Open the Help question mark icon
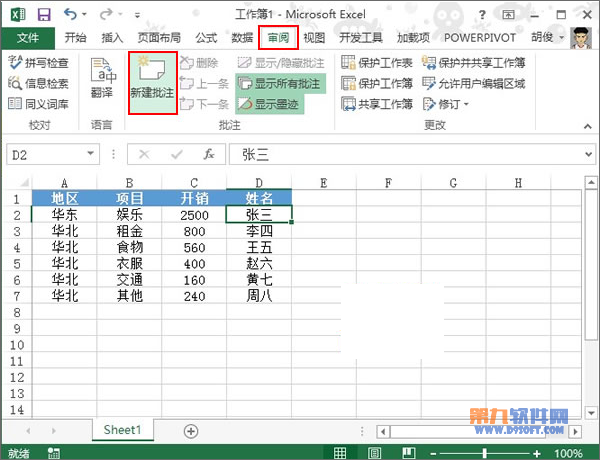600x460 pixels. (482, 15)
